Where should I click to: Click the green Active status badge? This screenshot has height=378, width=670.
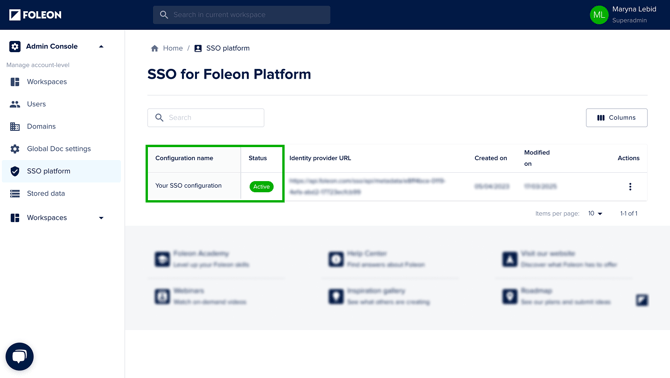262,187
